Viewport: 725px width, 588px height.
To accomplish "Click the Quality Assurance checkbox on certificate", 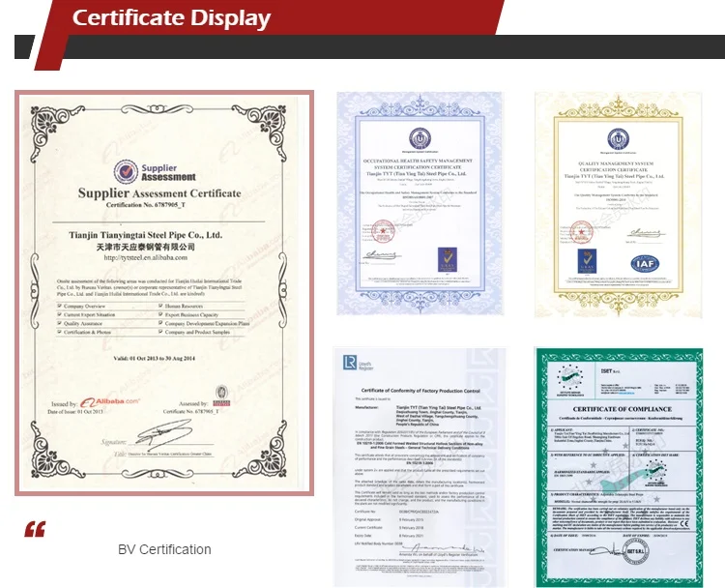I will (61, 324).
